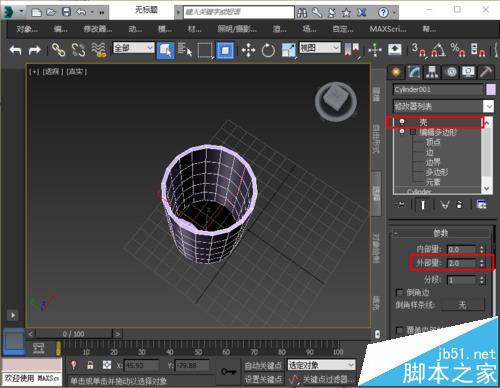The width and height of the screenshot is (500, 388).
Task: Select the 顶点 sub-object level
Action: (433, 142)
